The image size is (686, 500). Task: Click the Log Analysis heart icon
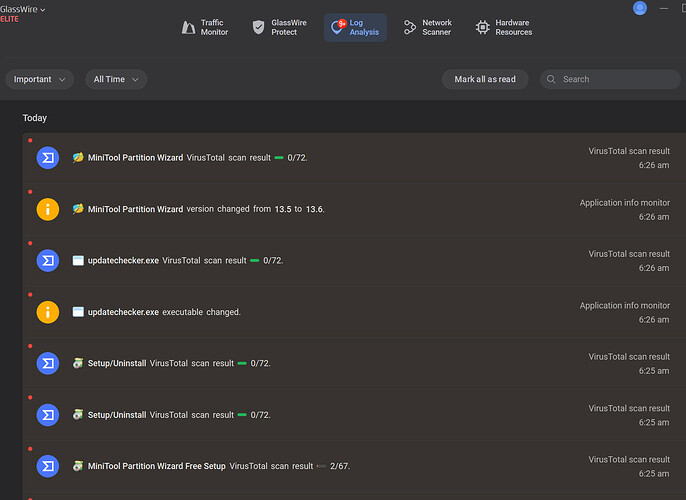coord(338,28)
